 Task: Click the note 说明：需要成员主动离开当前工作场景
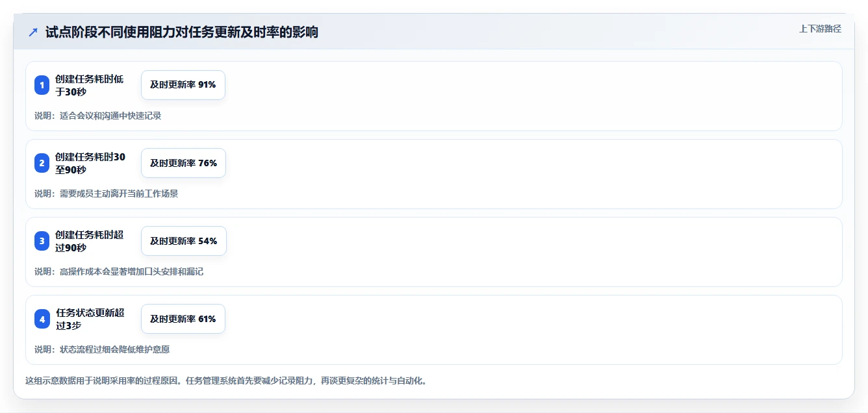106,194
